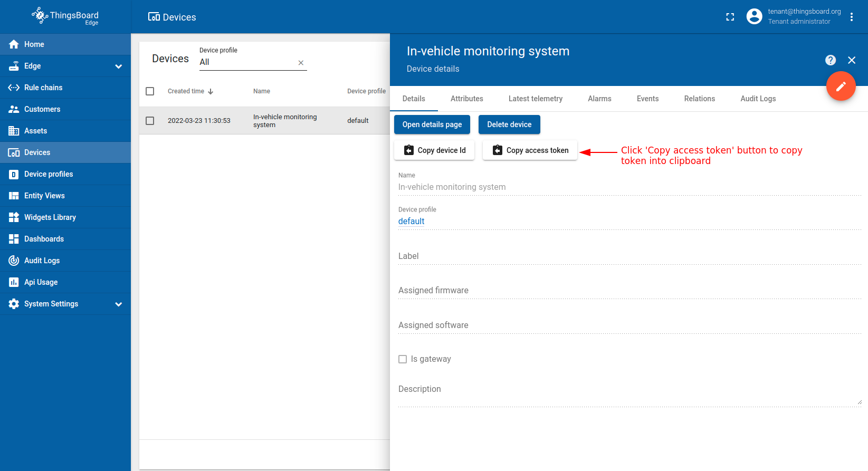This screenshot has height=471, width=868.
Task: Open Entity Views menu item
Action: tap(65, 196)
